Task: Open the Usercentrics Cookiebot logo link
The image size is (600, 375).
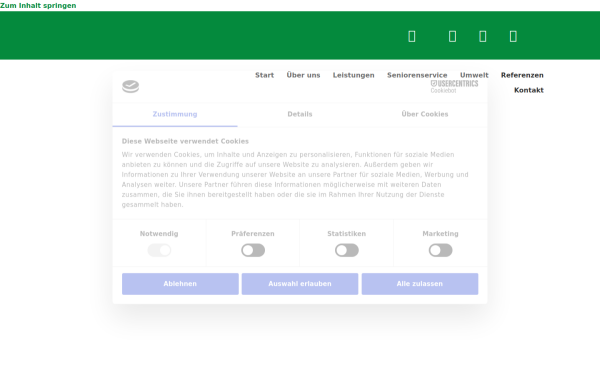Action: 454,86
